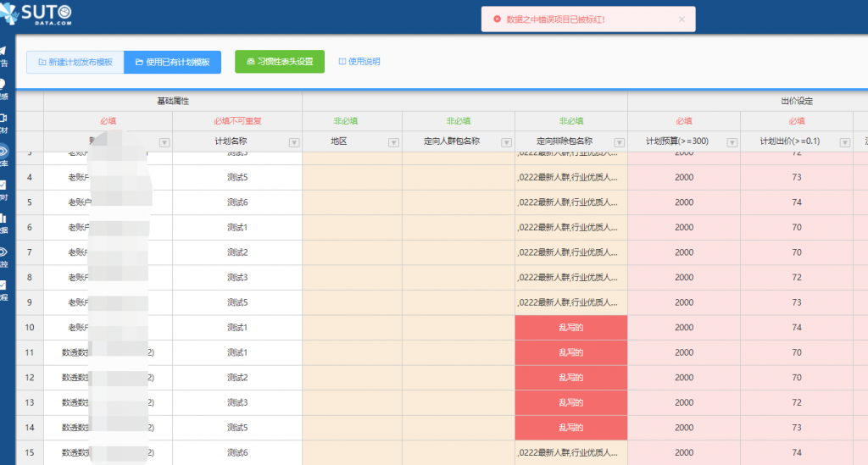
Task: Open filter dropdown for 定向排除包名称 column
Action: pyautogui.click(x=620, y=142)
